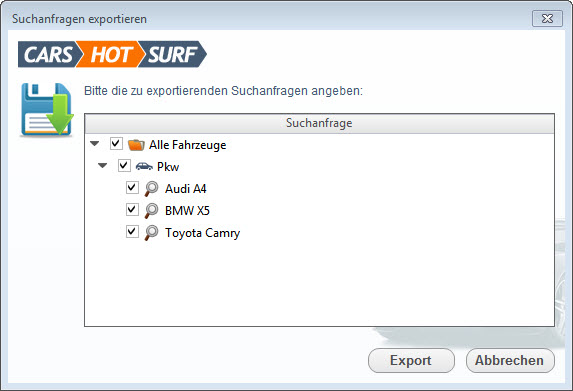This screenshot has height=391, width=573.
Task: Click the magnifier icon beside BMW X5
Action: 151,211
